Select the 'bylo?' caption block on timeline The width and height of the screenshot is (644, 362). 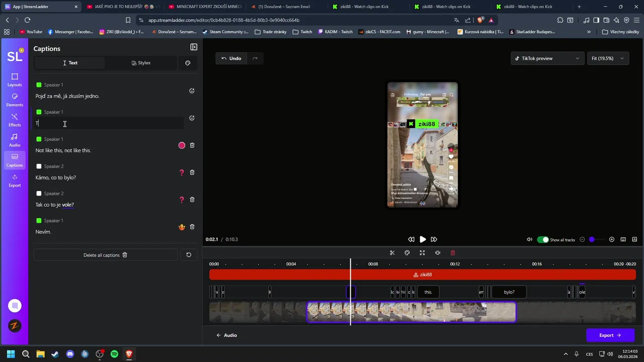509,292
